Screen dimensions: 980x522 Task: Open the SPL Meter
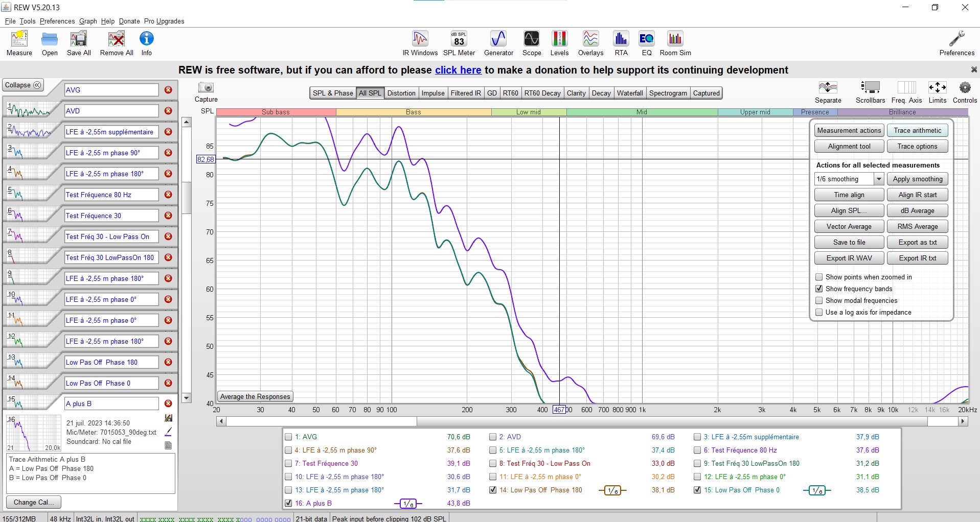coord(459,43)
